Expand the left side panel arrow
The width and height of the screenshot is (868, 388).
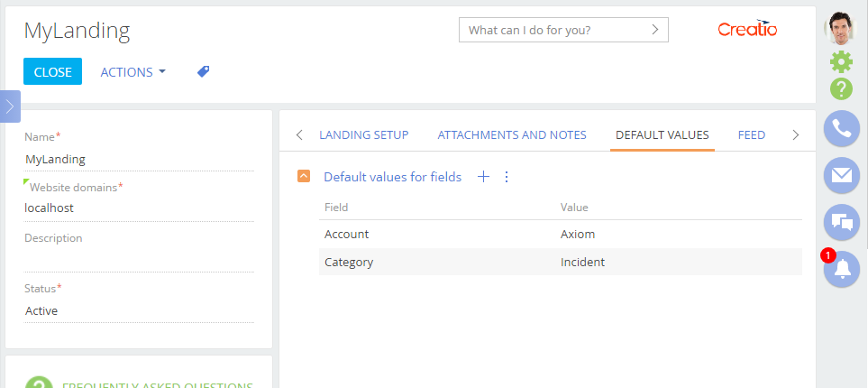point(10,106)
